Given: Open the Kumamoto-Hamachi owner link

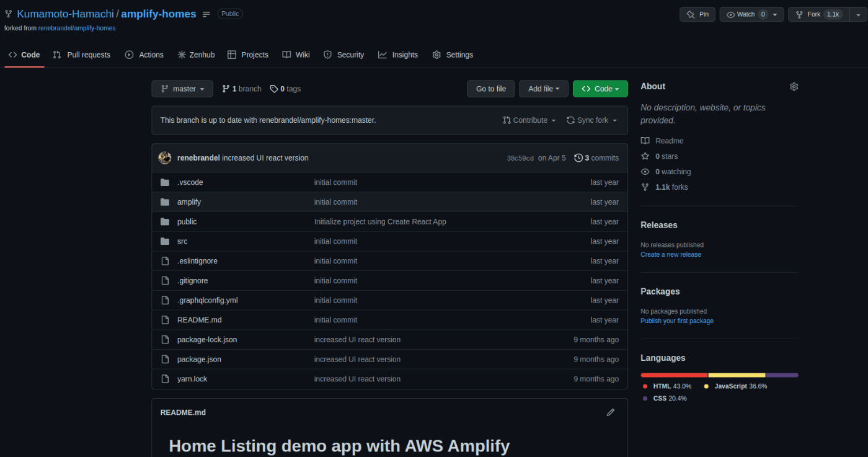Looking at the screenshot, I should click(x=65, y=14).
